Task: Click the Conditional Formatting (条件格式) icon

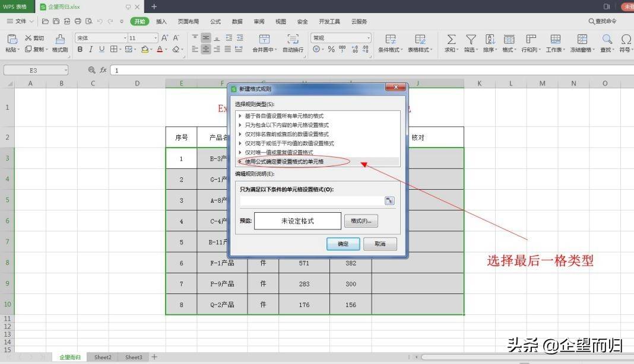Action: (x=391, y=39)
